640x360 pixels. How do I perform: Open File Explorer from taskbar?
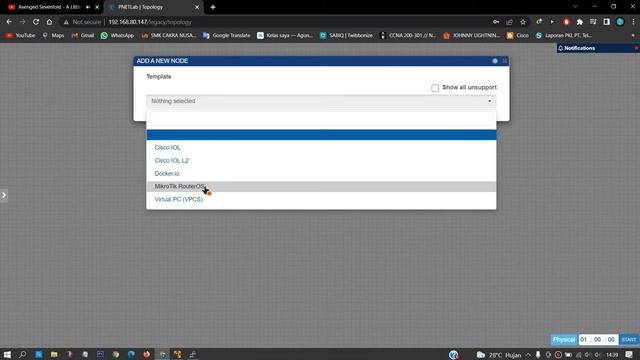pyautogui.click(x=54, y=354)
